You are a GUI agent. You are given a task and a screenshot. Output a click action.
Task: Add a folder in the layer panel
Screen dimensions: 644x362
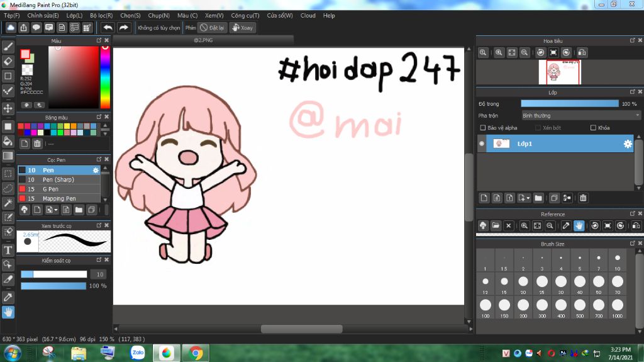538,198
